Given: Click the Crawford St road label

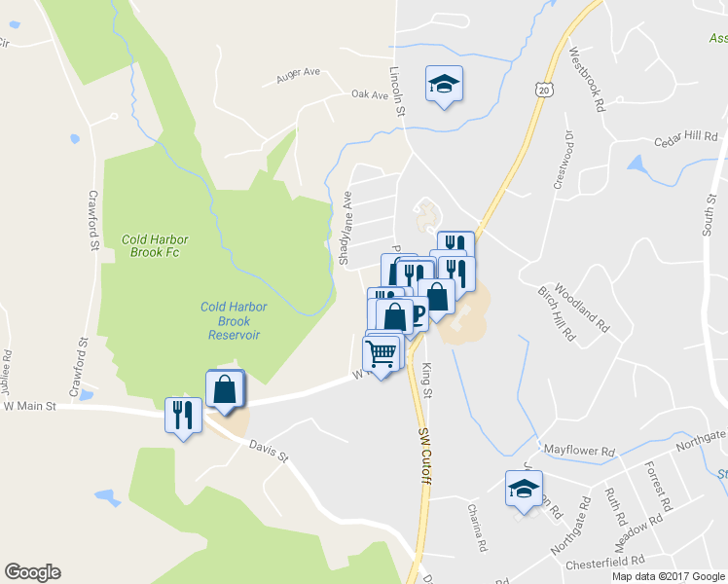Looking at the screenshot, I should point(93,221).
